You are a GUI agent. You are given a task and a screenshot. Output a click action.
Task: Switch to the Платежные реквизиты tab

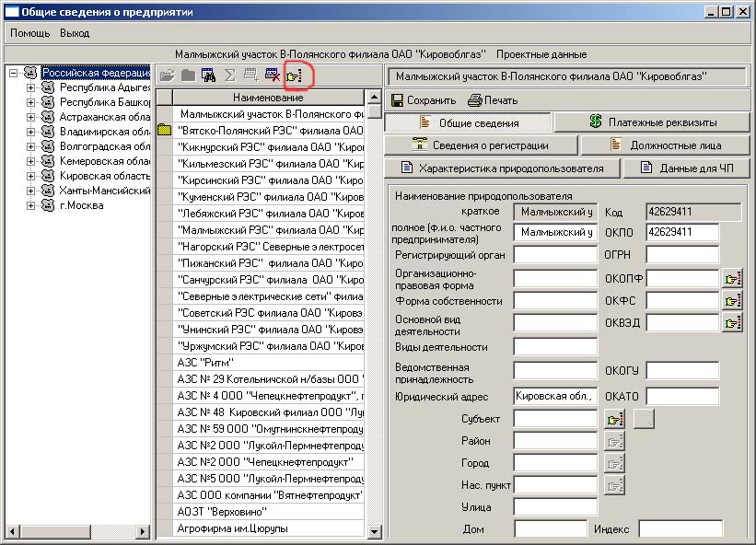[x=653, y=122]
